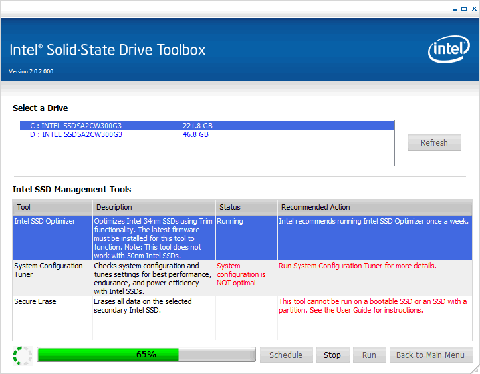Click the Status column header

[246, 207]
